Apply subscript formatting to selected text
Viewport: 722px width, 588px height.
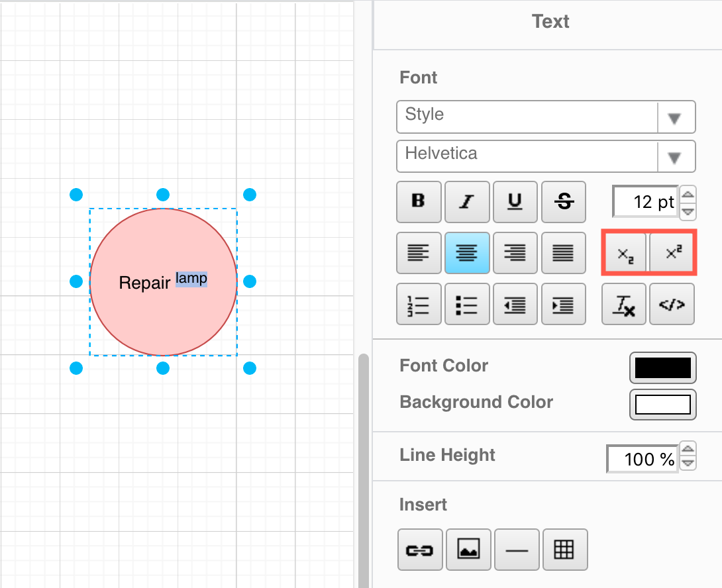[x=625, y=253]
